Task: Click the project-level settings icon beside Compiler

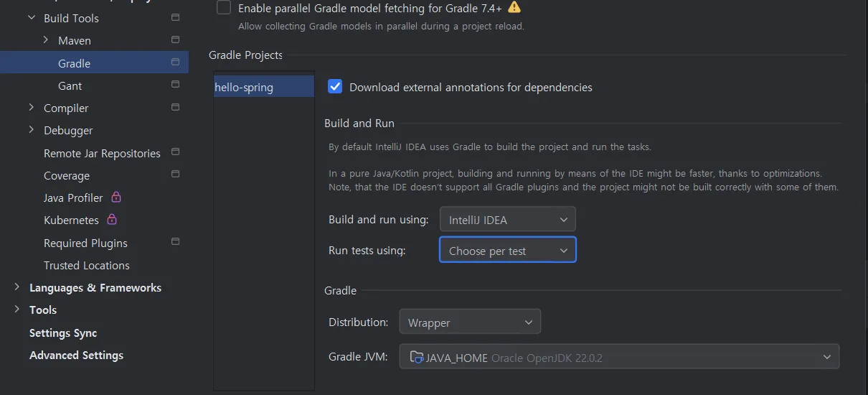Action: click(175, 107)
